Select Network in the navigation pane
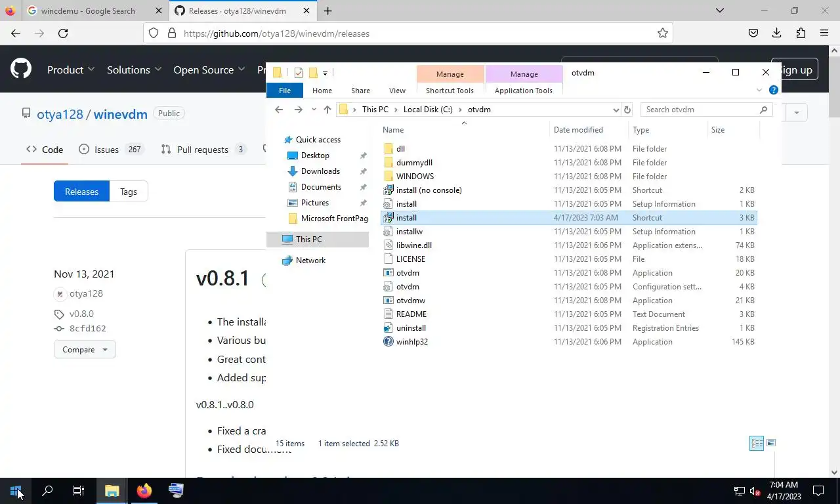Image resolution: width=840 pixels, height=504 pixels. pyautogui.click(x=310, y=261)
